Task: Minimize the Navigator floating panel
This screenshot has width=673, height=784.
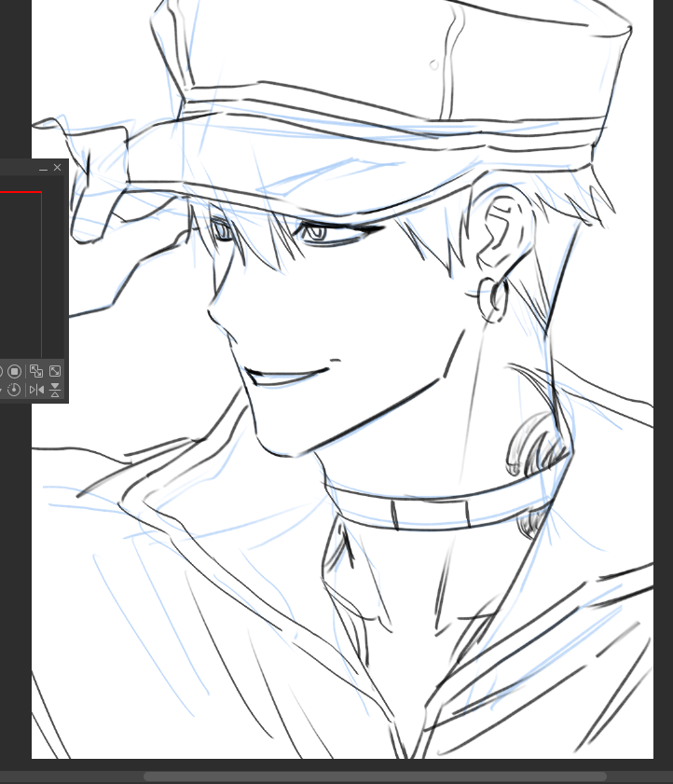Action: point(44,168)
